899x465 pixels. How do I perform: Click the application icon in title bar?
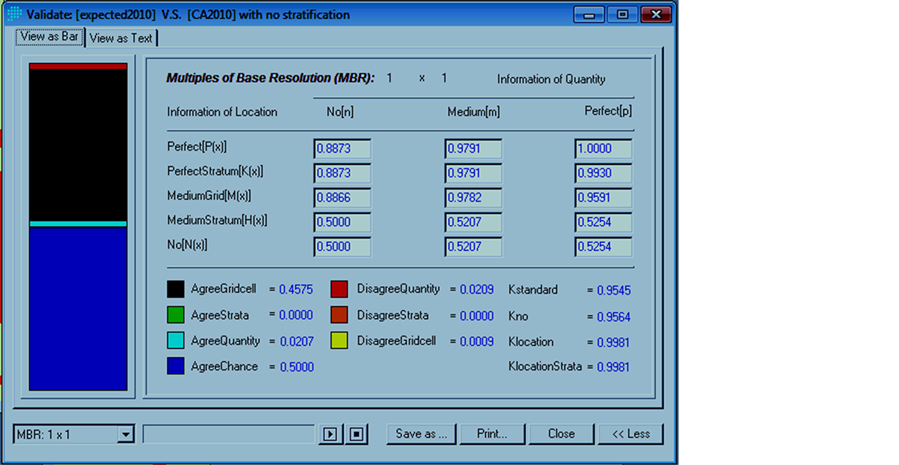click(x=14, y=14)
